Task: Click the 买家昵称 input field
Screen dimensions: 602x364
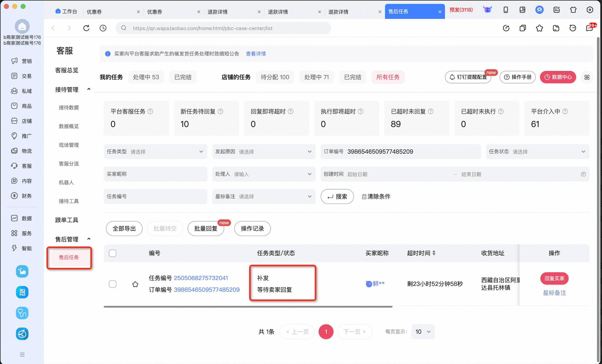Action: 155,174
